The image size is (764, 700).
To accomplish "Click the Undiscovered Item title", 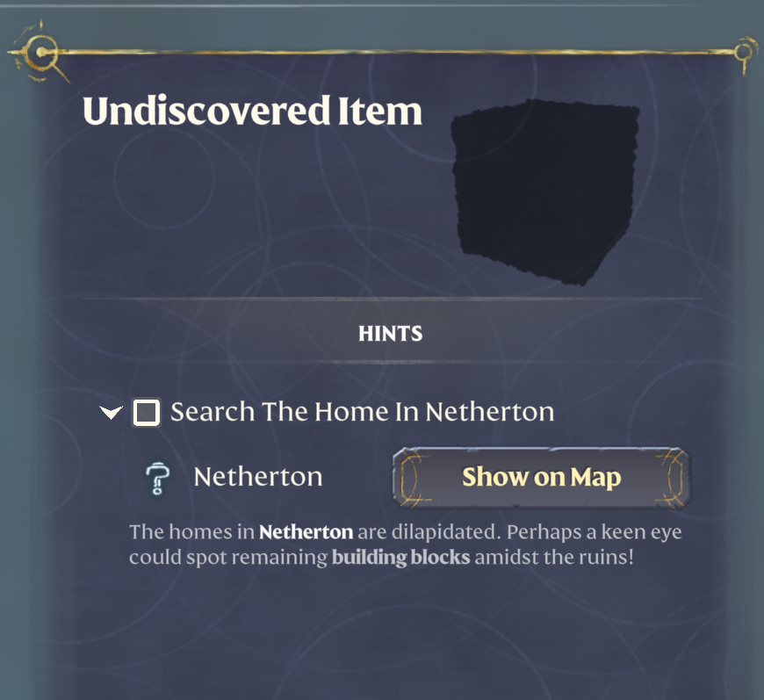I will click(251, 112).
